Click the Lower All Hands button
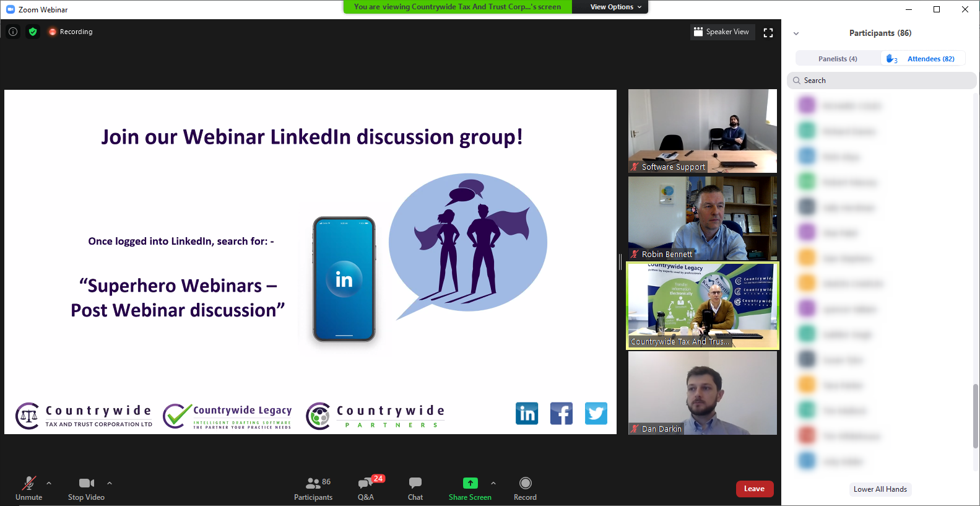Screen dimensions: 980x506 pyautogui.click(x=880, y=489)
